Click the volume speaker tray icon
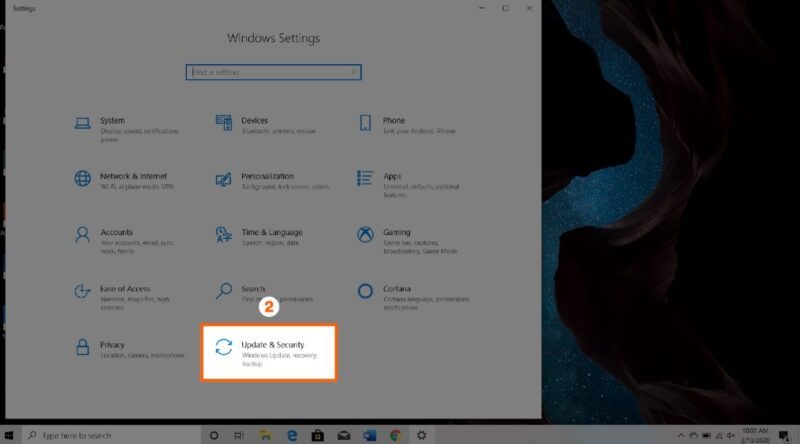 pyautogui.click(x=731, y=436)
